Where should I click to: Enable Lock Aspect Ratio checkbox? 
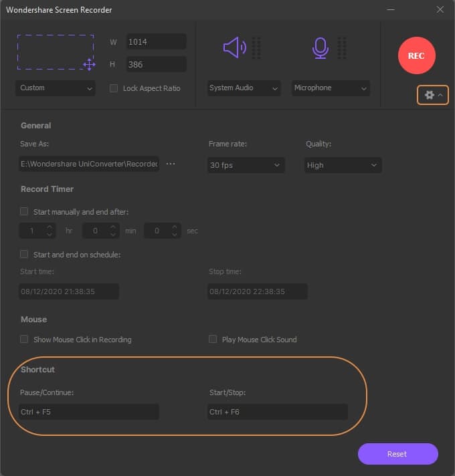click(x=114, y=88)
